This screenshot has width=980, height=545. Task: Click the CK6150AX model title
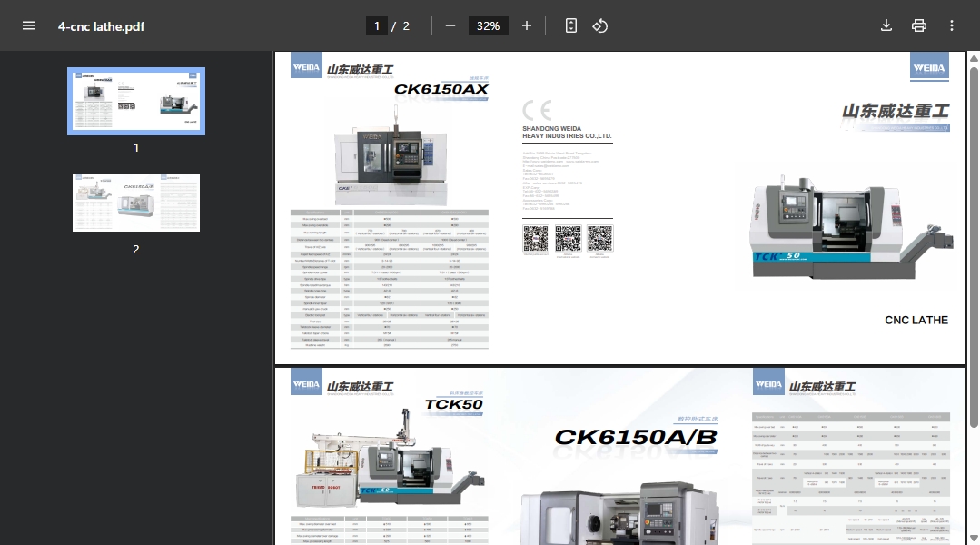(x=441, y=89)
